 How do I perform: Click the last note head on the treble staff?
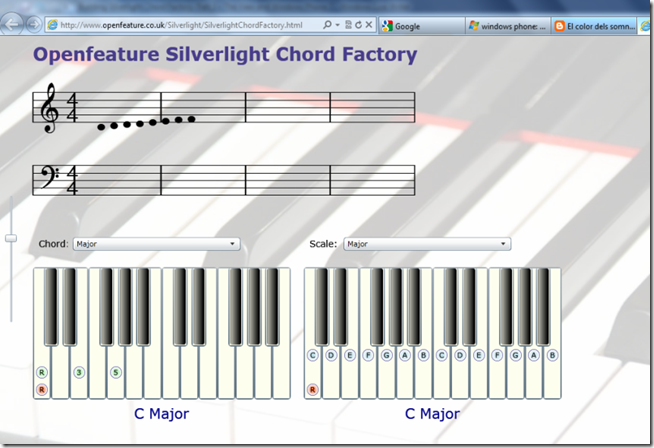(x=191, y=119)
